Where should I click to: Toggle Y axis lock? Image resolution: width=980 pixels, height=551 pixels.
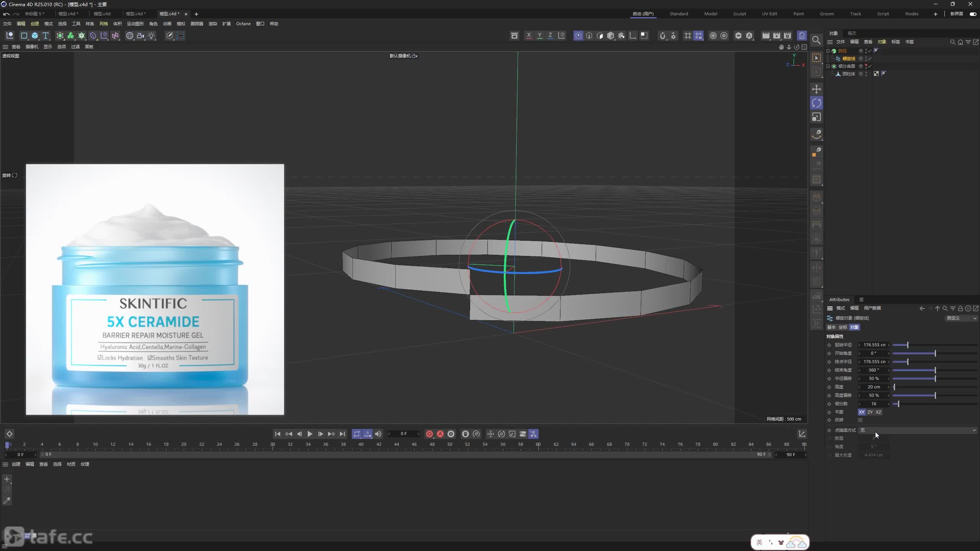click(540, 36)
